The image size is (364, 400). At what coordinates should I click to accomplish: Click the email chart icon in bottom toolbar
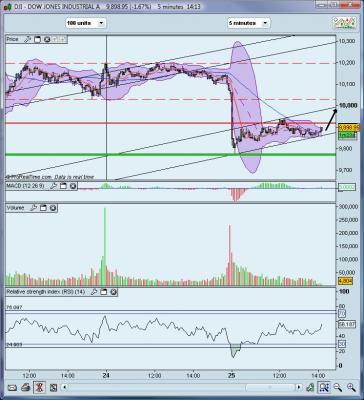12,388
